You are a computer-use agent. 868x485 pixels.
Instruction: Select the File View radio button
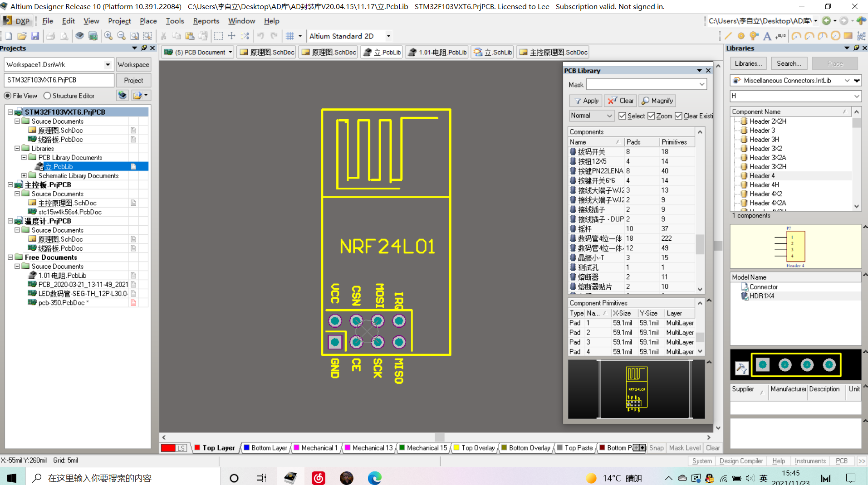click(x=8, y=96)
